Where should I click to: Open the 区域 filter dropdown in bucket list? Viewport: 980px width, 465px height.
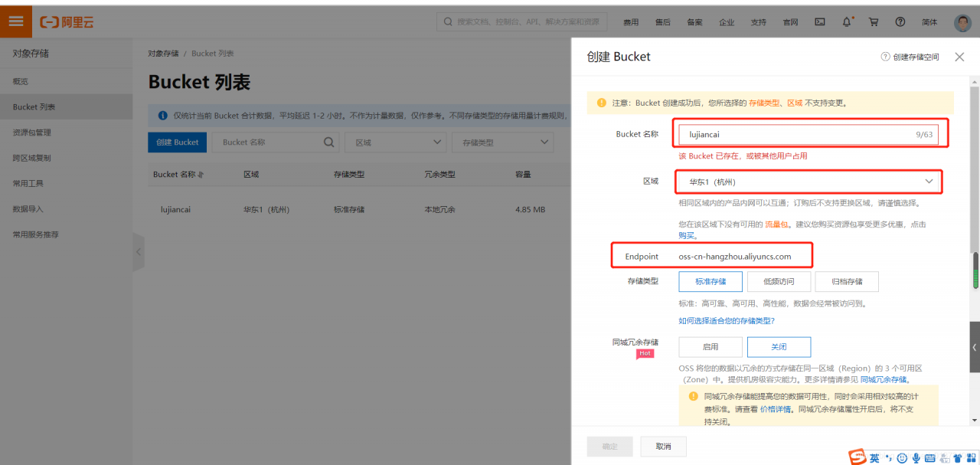pyautogui.click(x=395, y=142)
